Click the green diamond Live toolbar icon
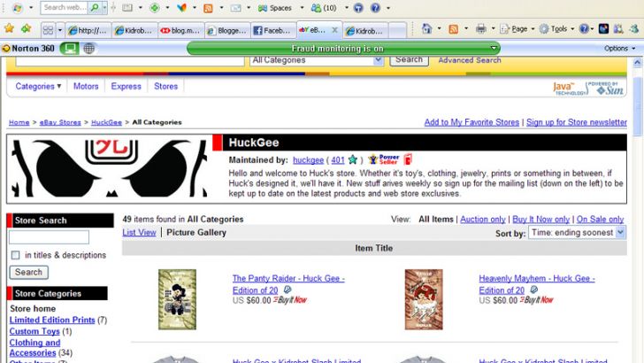This screenshot has width=644, height=363. click(x=155, y=8)
